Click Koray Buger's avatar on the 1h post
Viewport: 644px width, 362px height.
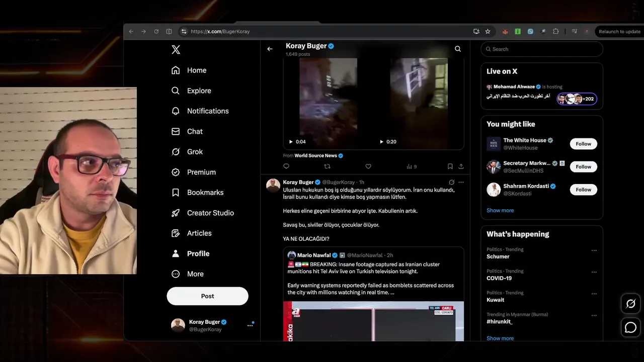[273, 186]
